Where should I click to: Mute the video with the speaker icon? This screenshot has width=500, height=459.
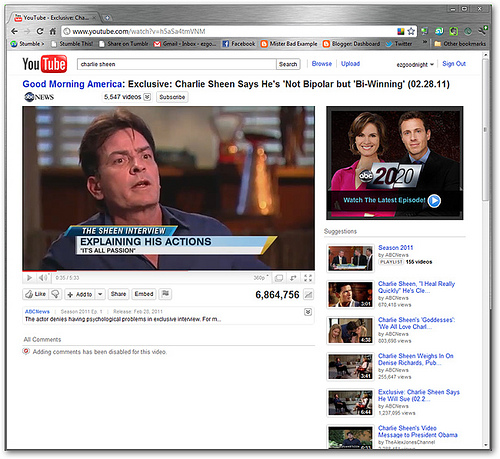coord(43,278)
